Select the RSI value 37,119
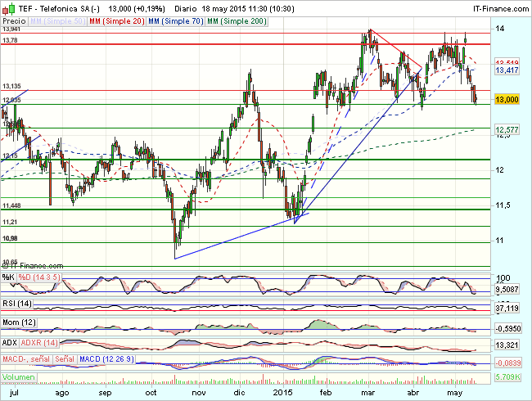This screenshot has width=532, height=401. click(507, 308)
